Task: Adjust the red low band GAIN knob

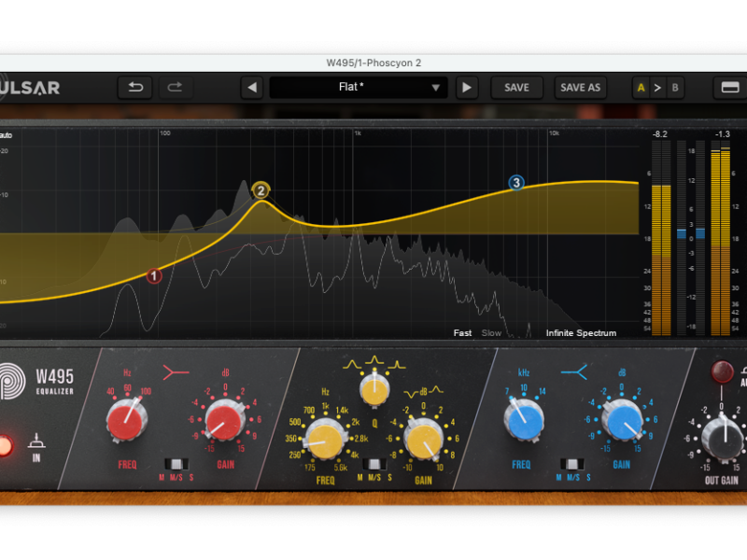Action: click(223, 421)
